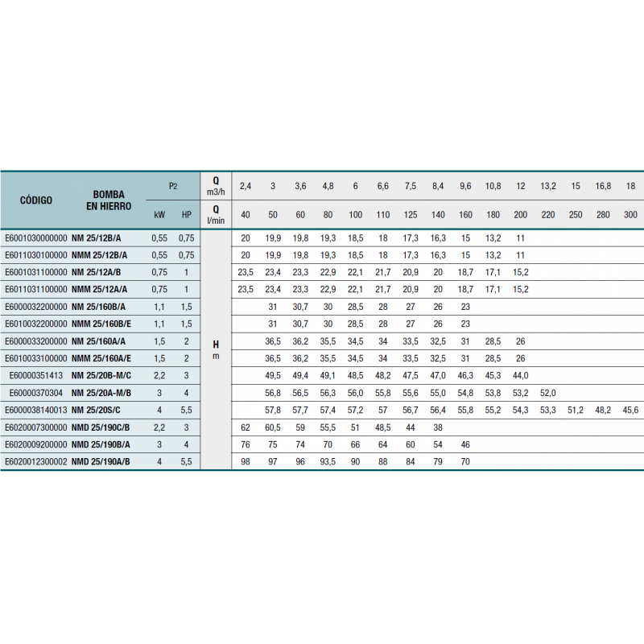Image resolution: width=644 pixels, height=644 pixels.
Task: Click the 45,6 head value cell
Action: 630,410
